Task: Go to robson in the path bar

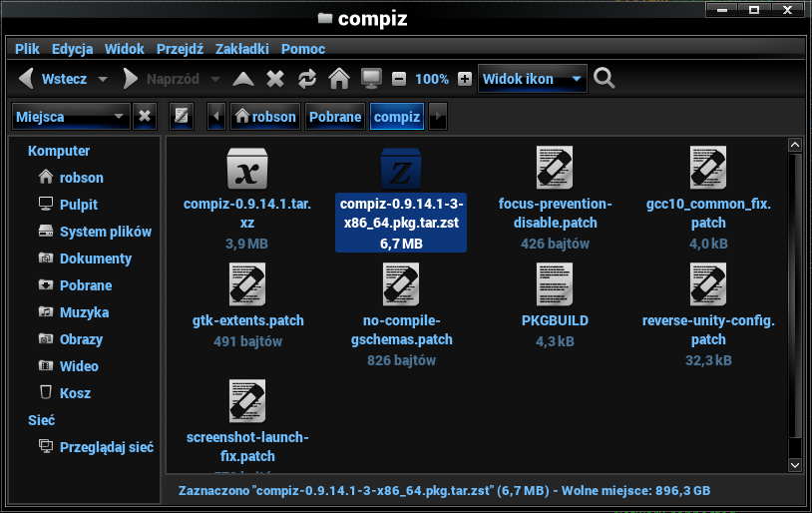Action: 265,117
